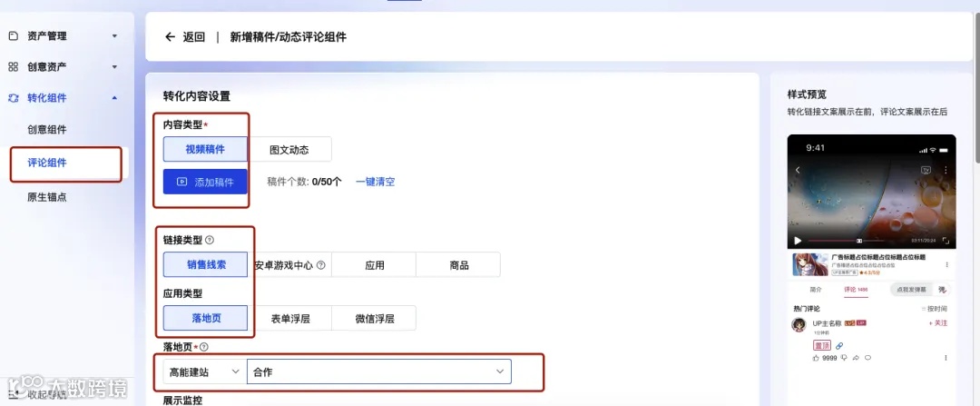Click the blue link icon in comment
This screenshot has height=406, width=980.
(839, 345)
